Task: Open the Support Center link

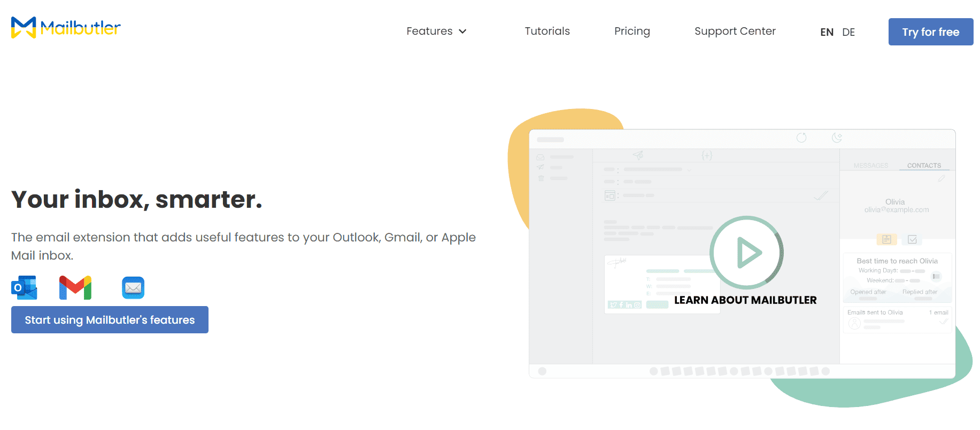Action: (735, 31)
